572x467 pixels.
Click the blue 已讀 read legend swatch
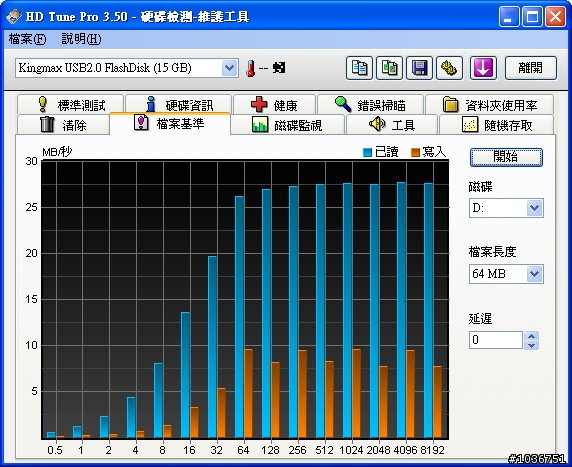tap(367, 153)
